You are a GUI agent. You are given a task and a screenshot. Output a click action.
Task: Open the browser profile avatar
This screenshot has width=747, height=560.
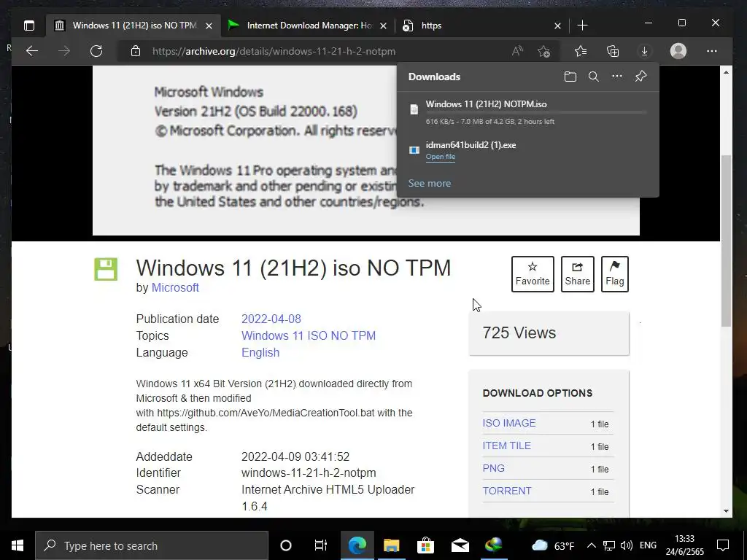(678, 51)
